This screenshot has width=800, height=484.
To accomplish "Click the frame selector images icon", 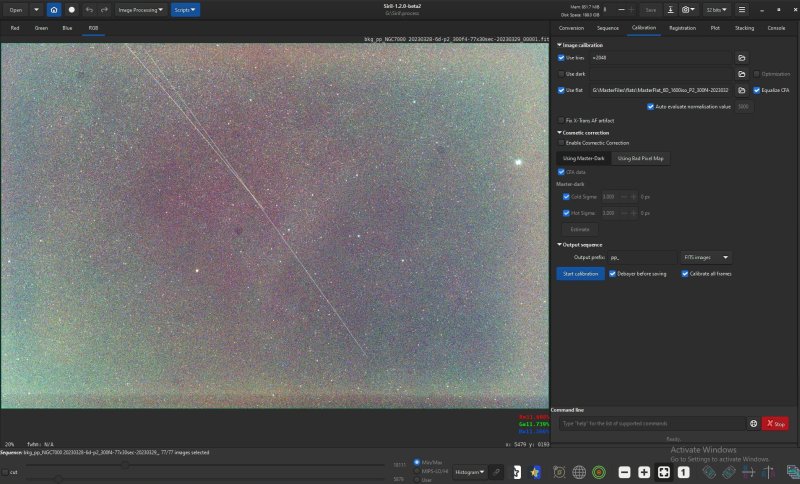I will click(x=793, y=472).
